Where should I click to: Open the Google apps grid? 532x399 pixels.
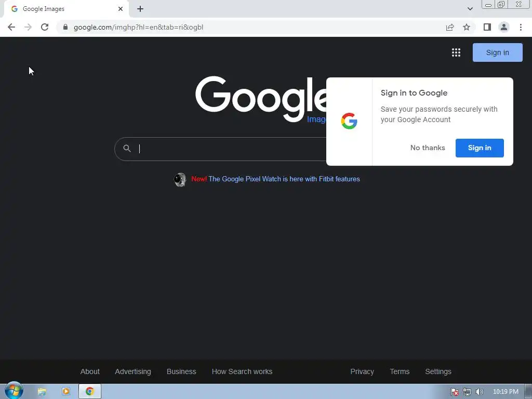coord(456,52)
